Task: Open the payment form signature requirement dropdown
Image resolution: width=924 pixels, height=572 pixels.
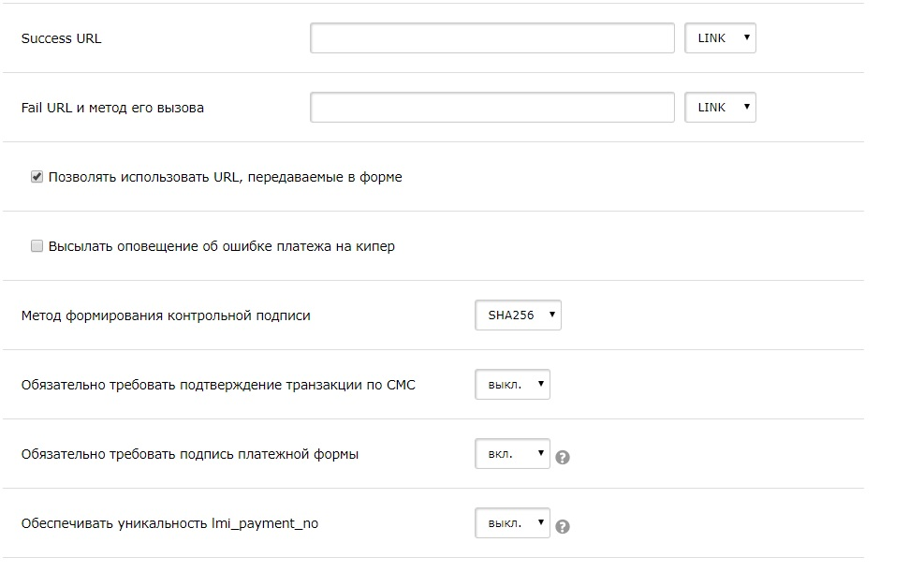Action: click(512, 454)
